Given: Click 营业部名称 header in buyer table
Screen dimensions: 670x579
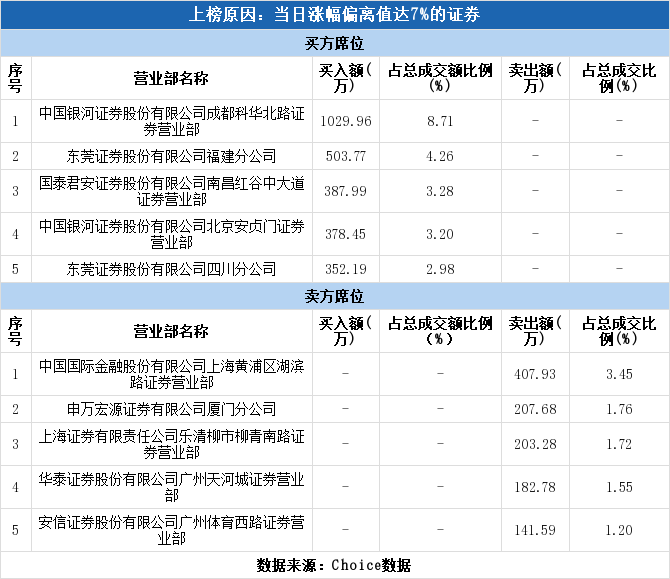Looking at the screenshot, I should pos(171,79).
